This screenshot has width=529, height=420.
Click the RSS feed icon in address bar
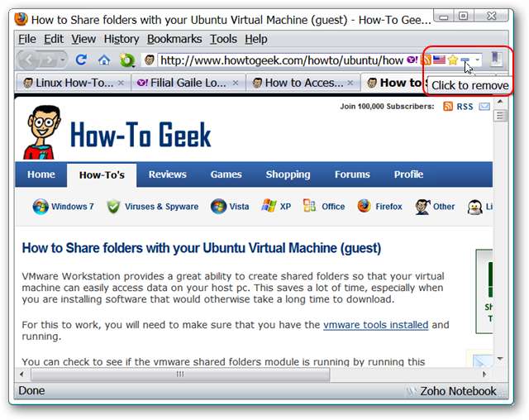pyautogui.click(x=427, y=60)
